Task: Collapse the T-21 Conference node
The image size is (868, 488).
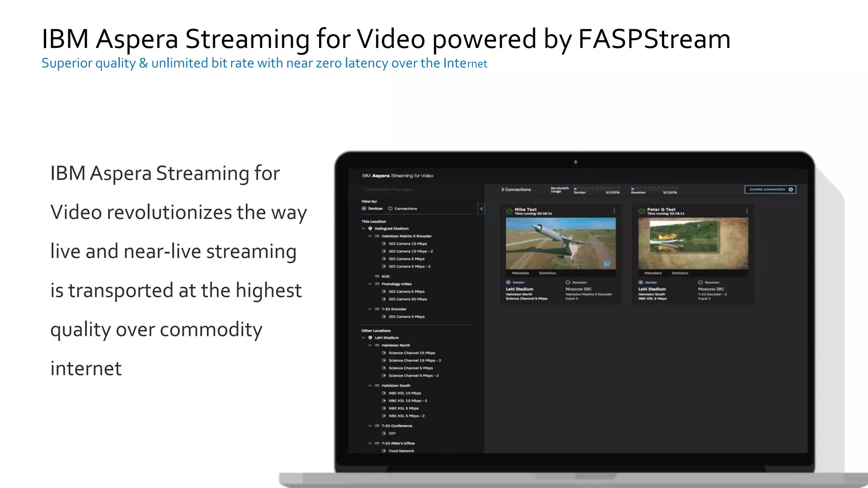Action: [x=370, y=426]
